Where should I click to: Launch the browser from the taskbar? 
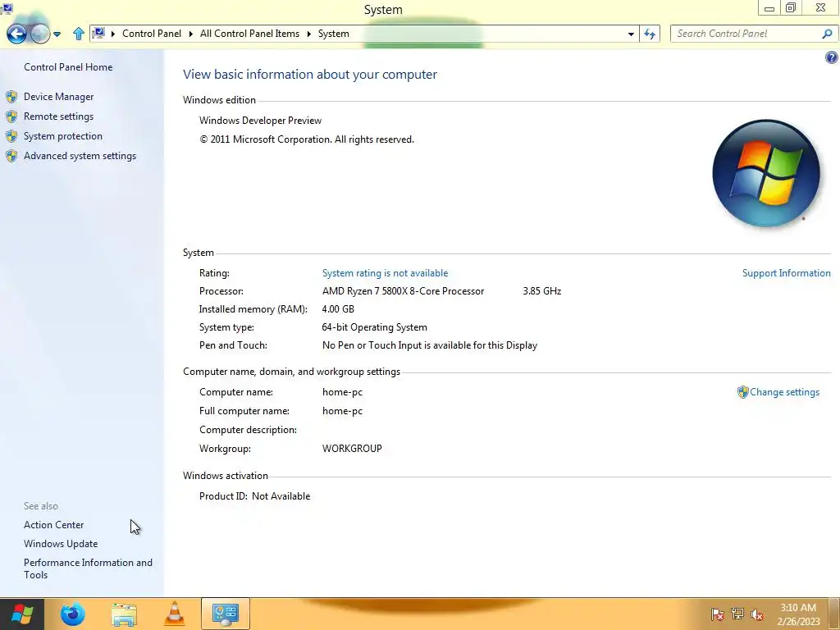coord(72,614)
